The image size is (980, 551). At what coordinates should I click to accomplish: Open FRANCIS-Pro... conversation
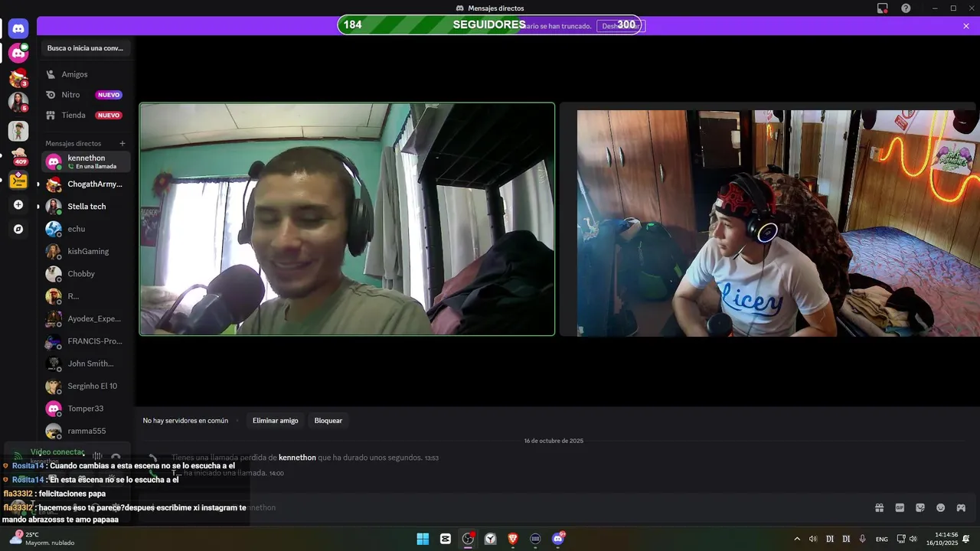(86, 341)
